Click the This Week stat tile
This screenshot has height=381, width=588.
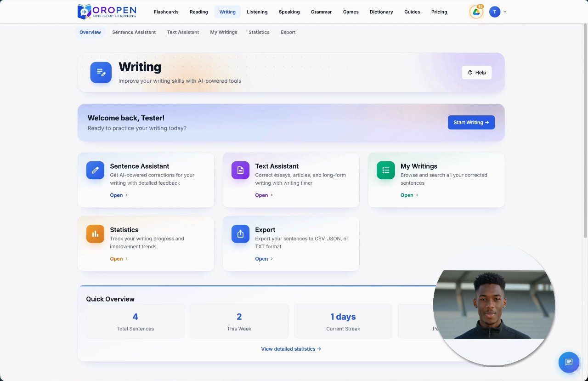click(x=239, y=321)
